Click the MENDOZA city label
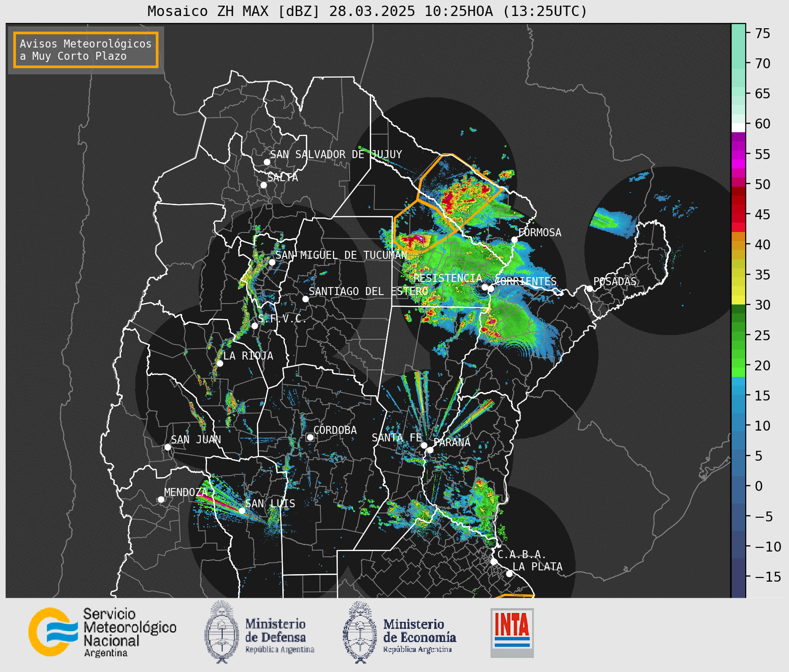Viewport: 789px width, 672px height. [186, 492]
